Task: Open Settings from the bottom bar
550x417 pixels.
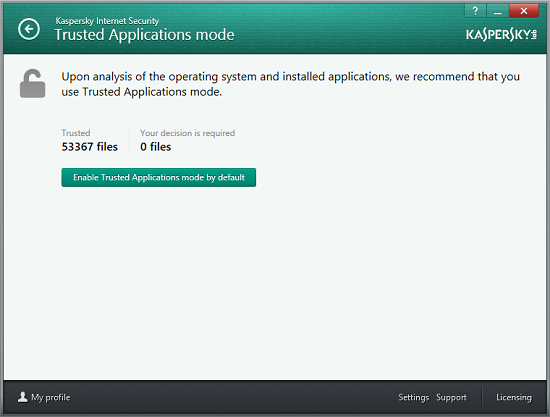Action: 414,397
